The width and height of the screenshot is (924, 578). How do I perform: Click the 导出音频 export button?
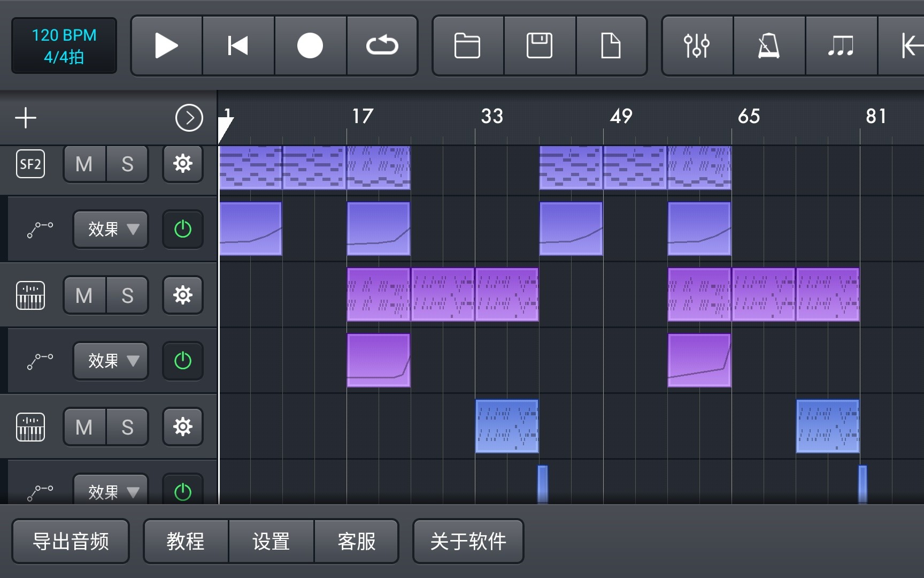[x=70, y=541]
